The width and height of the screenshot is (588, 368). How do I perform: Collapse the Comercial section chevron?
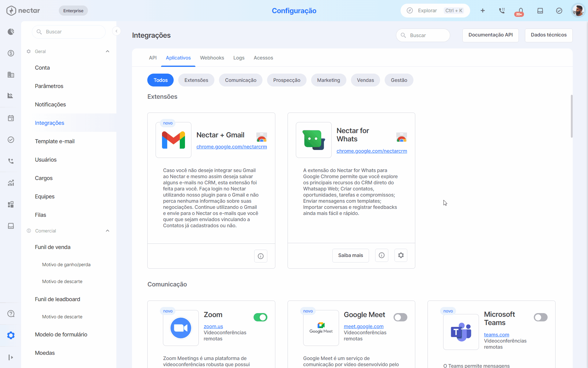pyautogui.click(x=107, y=231)
